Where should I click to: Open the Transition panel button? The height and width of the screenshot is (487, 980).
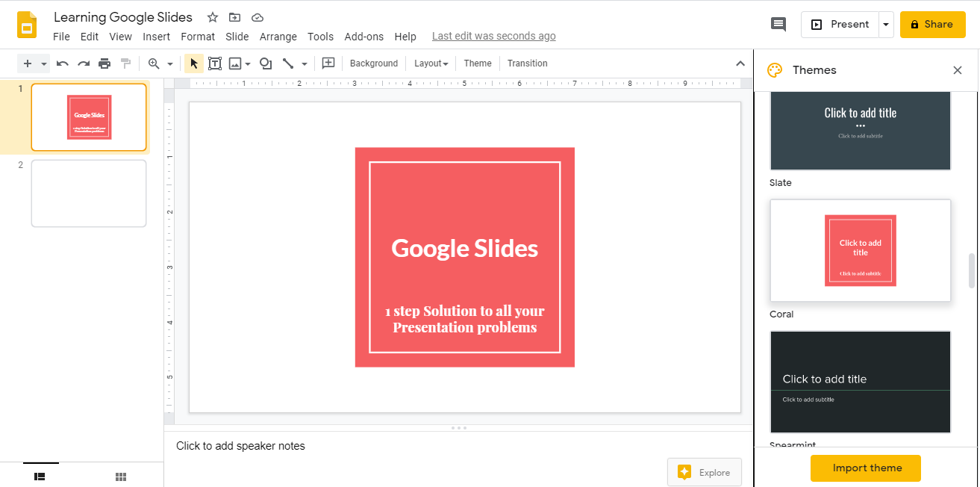click(x=528, y=63)
